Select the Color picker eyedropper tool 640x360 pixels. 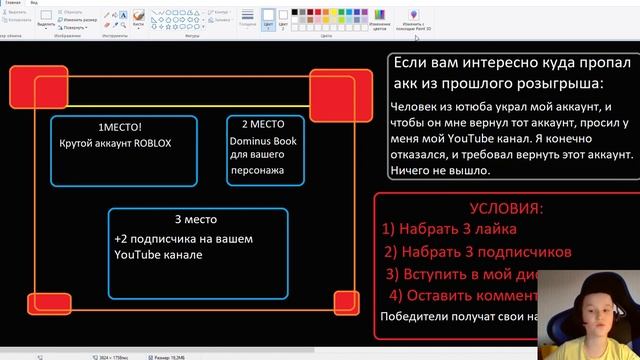[x=115, y=25]
